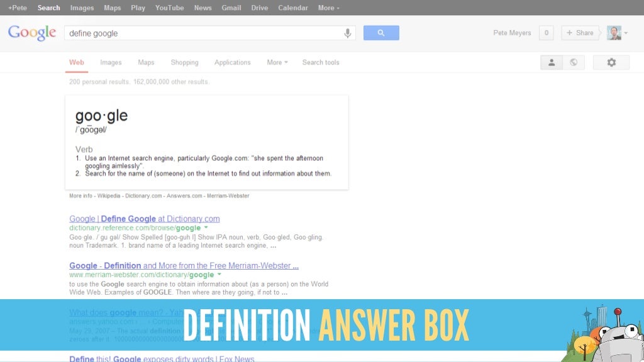The width and height of the screenshot is (644, 362).
Task: Open Play in top bar
Action: [x=138, y=8]
